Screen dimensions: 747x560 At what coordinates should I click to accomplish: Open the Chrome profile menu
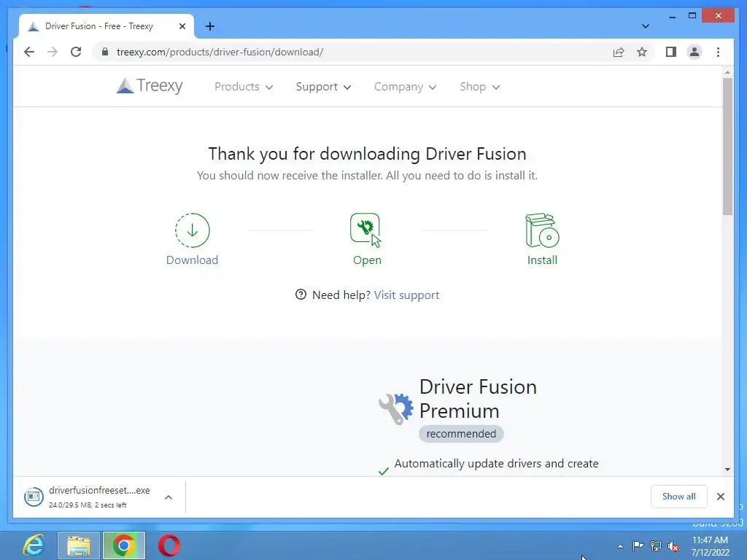point(694,52)
